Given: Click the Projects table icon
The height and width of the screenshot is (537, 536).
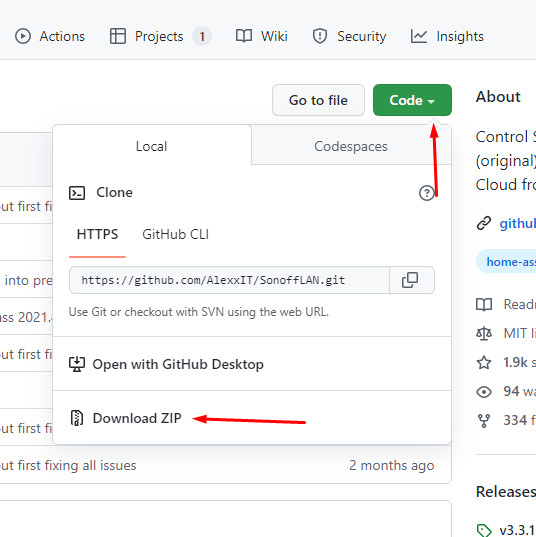Looking at the screenshot, I should [118, 36].
